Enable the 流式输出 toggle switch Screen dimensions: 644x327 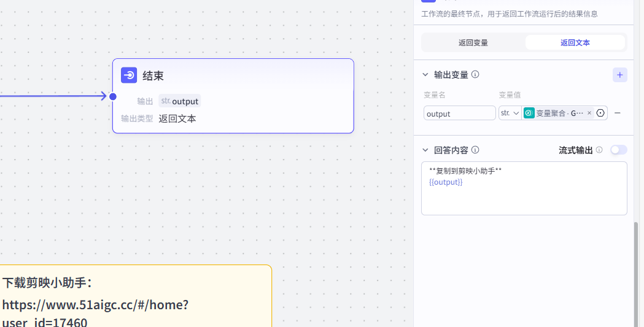click(x=618, y=150)
